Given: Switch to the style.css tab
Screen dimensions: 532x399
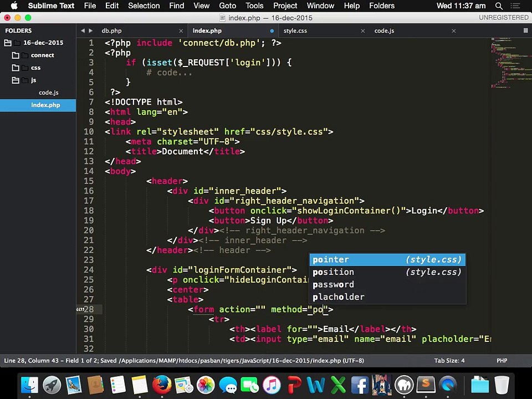Looking at the screenshot, I should (295, 31).
